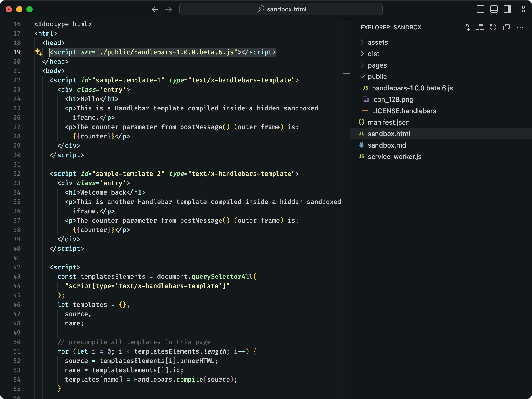This screenshot has width=532, height=399.
Task: Click the JS icon beside handlebars-1.0.0.beta.6.js
Action: click(365, 88)
